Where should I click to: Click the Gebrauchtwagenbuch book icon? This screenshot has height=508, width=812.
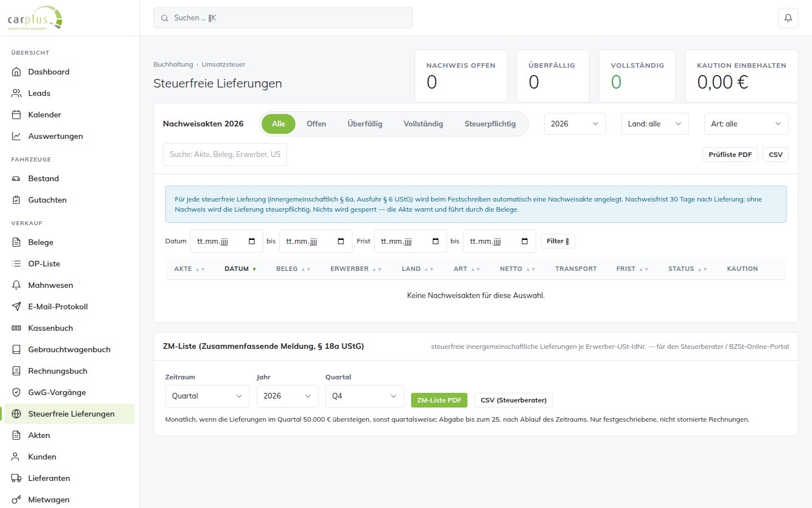(16, 349)
